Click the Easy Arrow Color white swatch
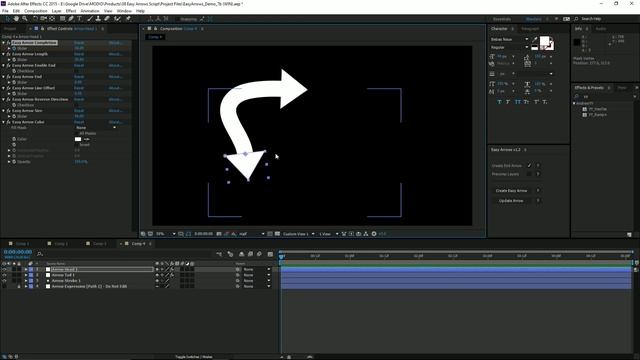This screenshot has height=360, width=640. pyautogui.click(x=78, y=139)
